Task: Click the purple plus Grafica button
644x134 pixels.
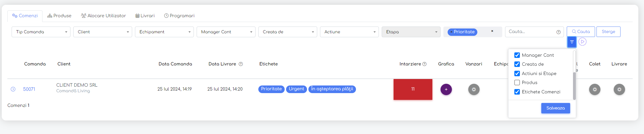Action: coord(446,89)
